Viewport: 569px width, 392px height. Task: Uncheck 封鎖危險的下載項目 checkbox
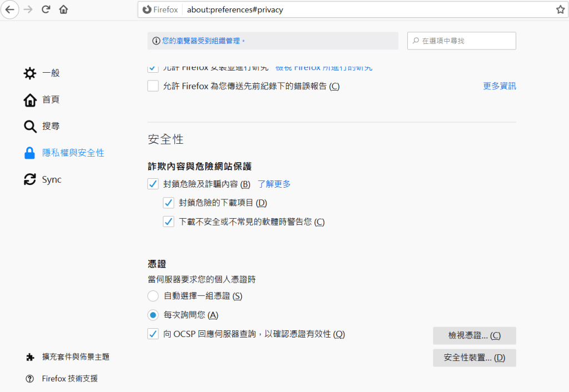(x=168, y=203)
